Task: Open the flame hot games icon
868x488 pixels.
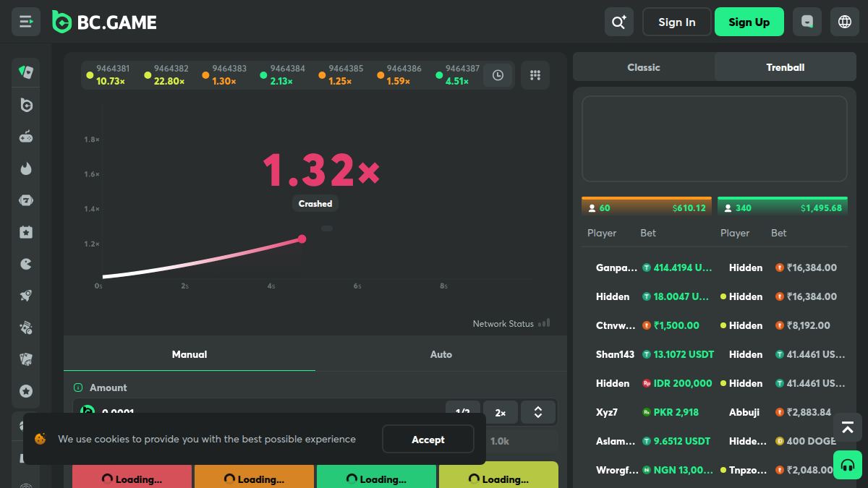Action: (26, 168)
